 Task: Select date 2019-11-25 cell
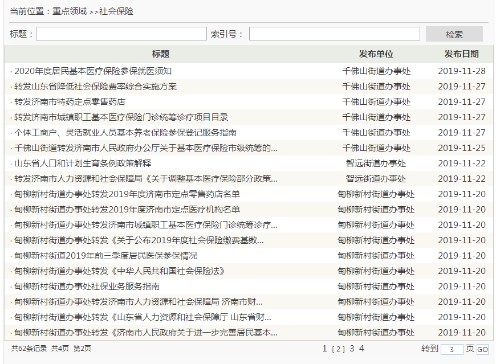(x=462, y=148)
